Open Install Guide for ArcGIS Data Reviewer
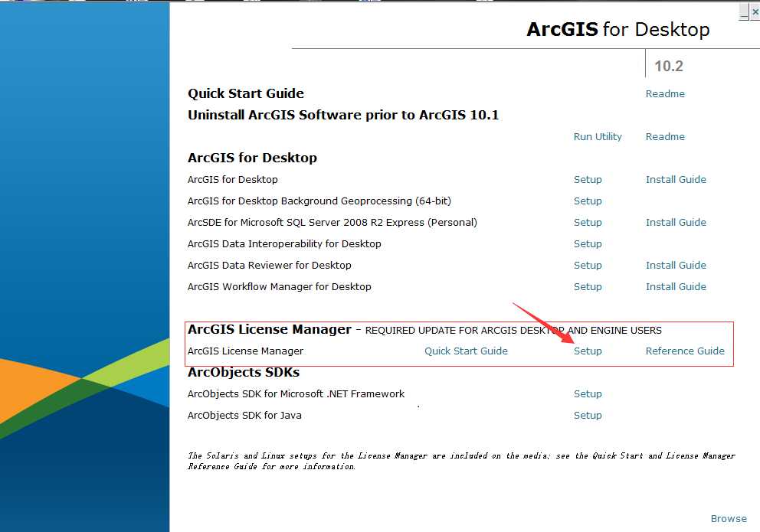760x532 pixels. coord(676,266)
